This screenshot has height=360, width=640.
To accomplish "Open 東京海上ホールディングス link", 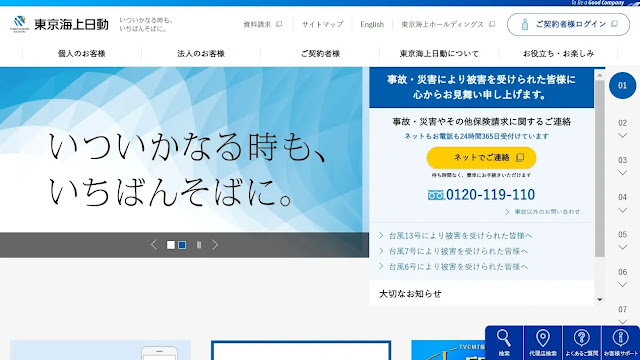I will pos(442,24).
